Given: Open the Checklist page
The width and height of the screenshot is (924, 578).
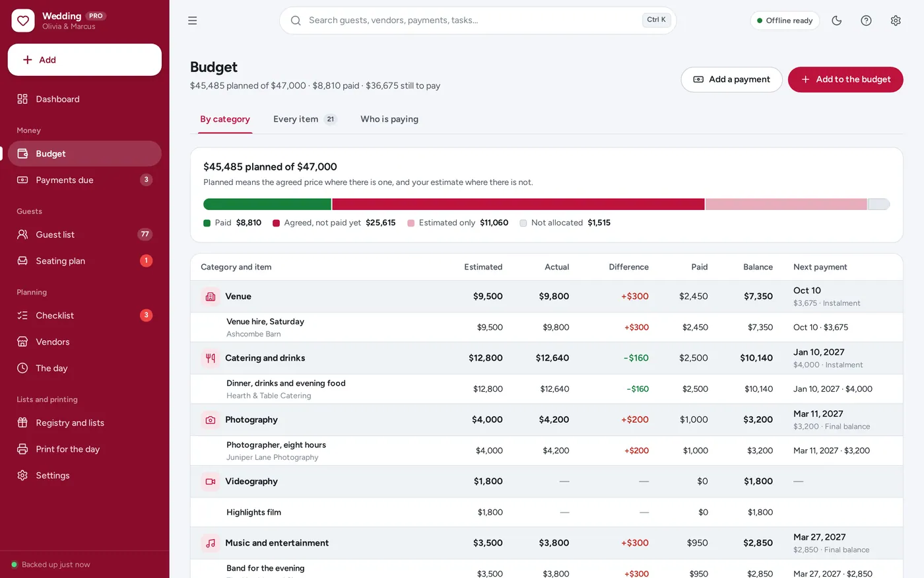Looking at the screenshot, I should click(84, 315).
